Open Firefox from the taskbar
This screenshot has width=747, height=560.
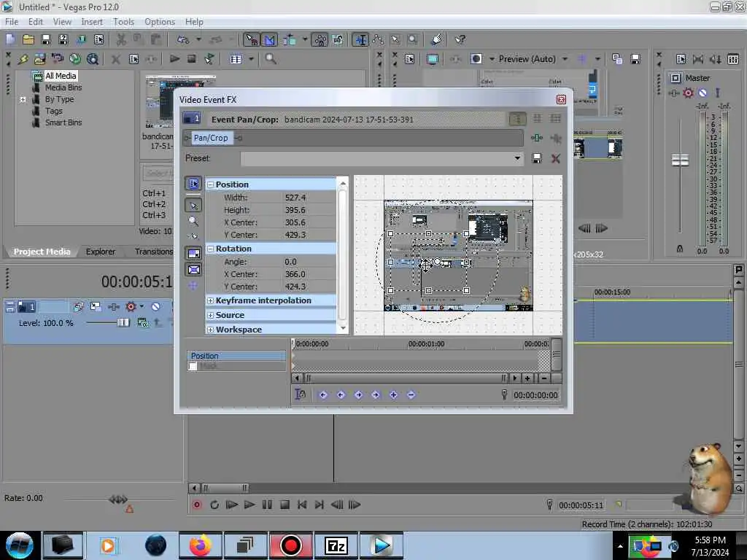tap(201, 545)
